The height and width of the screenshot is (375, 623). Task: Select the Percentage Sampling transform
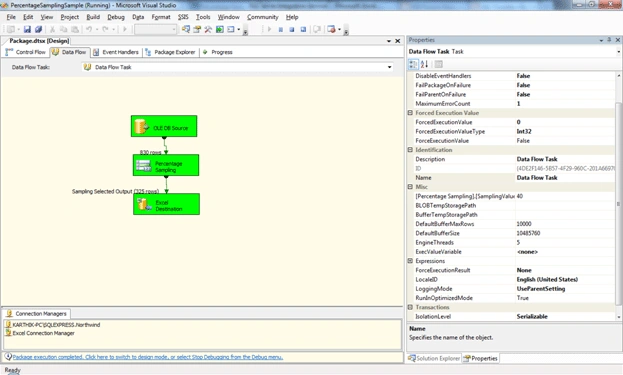coord(166,165)
